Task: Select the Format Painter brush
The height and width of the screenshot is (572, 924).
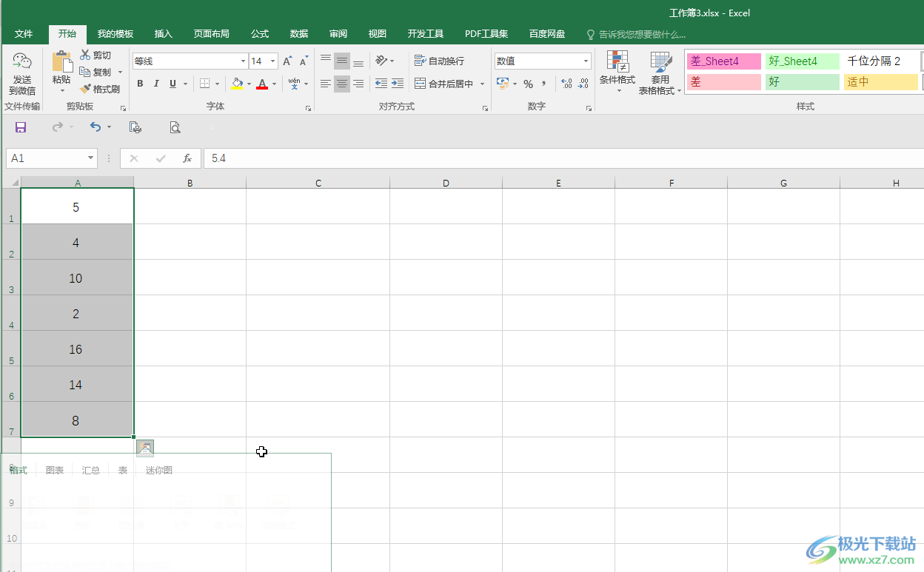Action: 100,89
